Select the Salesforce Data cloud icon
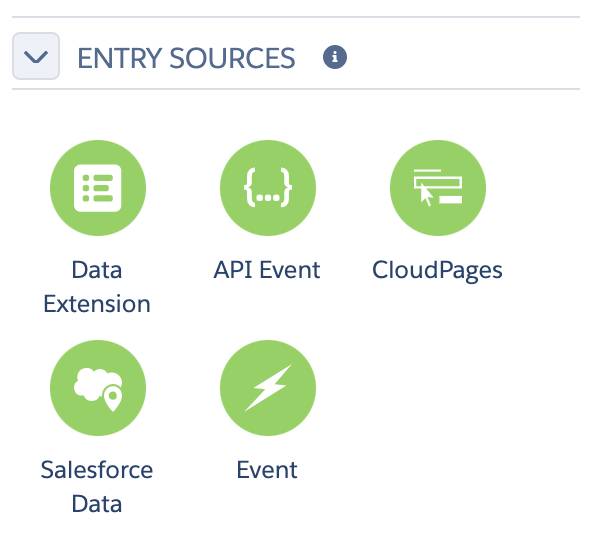This screenshot has width=596, height=540. (98, 388)
